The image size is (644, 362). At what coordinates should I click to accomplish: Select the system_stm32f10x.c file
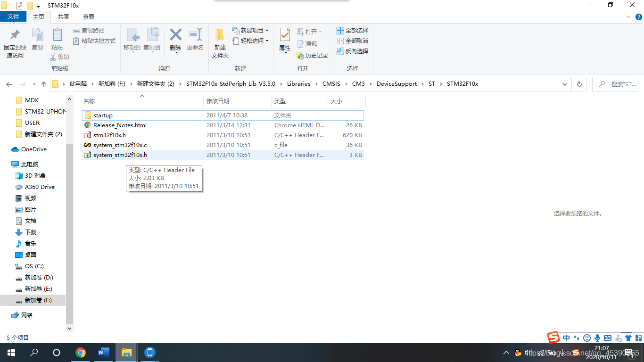pyautogui.click(x=223, y=145)
